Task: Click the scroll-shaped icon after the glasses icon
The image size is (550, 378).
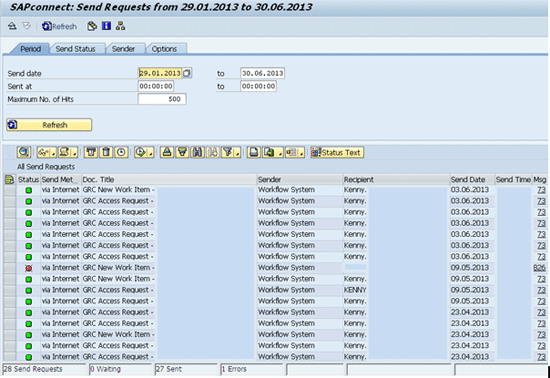Action: click(x=65, y=153)
